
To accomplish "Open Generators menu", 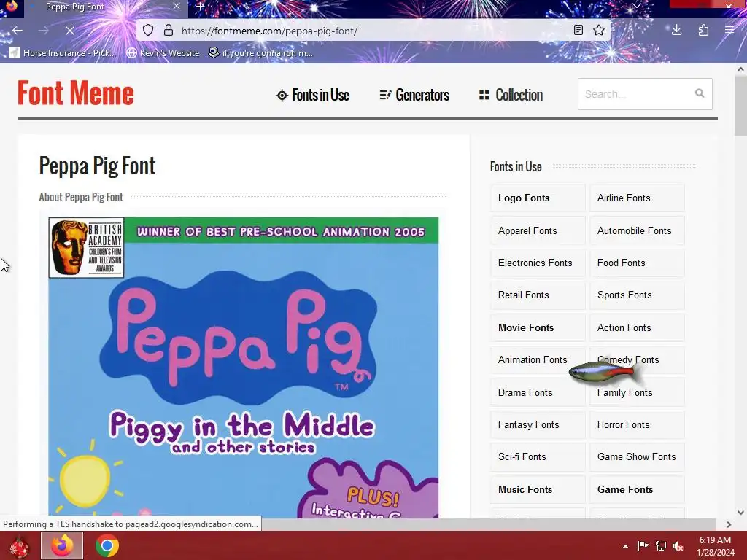I will tap(414, 95).
